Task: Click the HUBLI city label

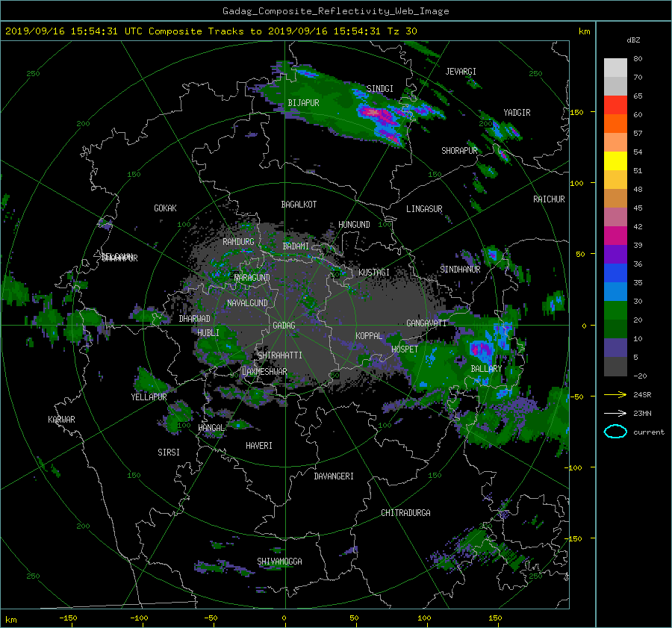Action: click(x=208, y=333)
